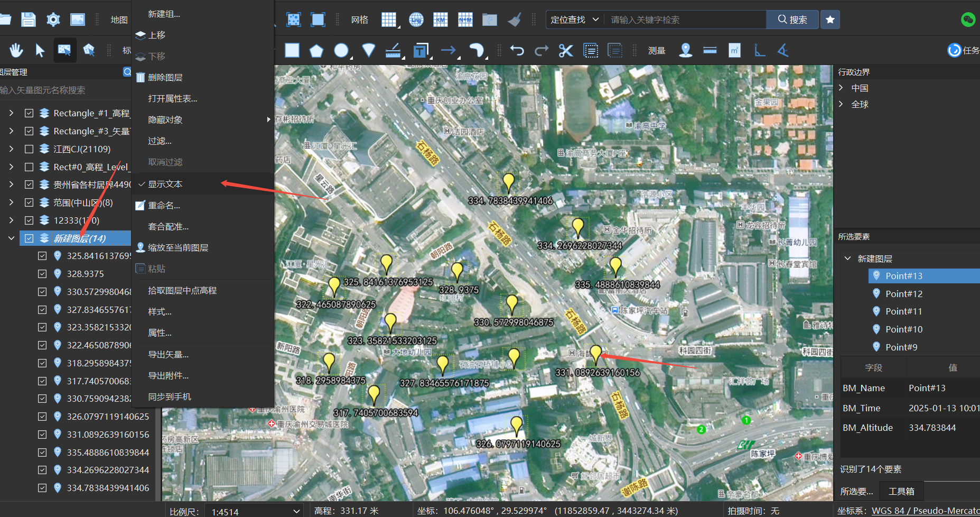Click the Undo icon in the toolbar
Screen dimensions: 980x517
[517, 50]
